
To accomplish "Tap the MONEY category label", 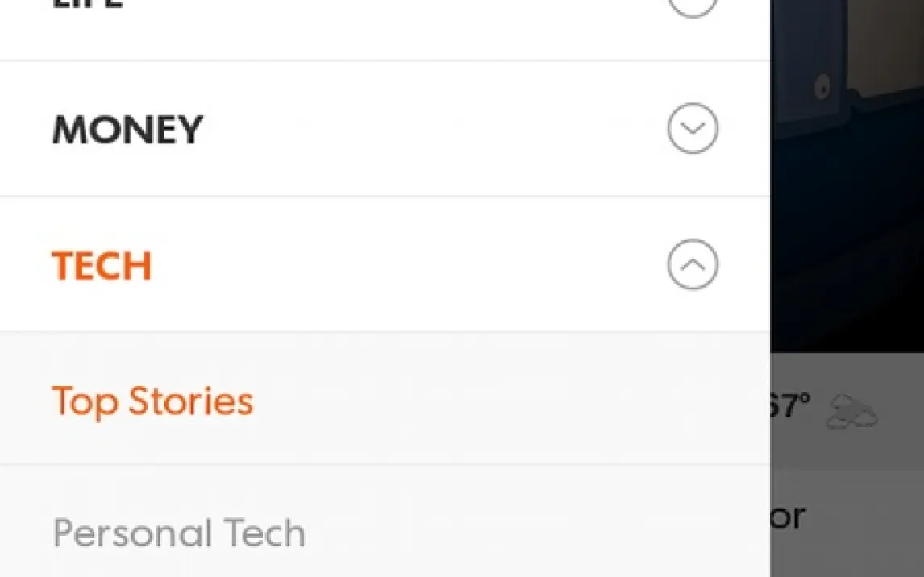I will pos(127,130).
